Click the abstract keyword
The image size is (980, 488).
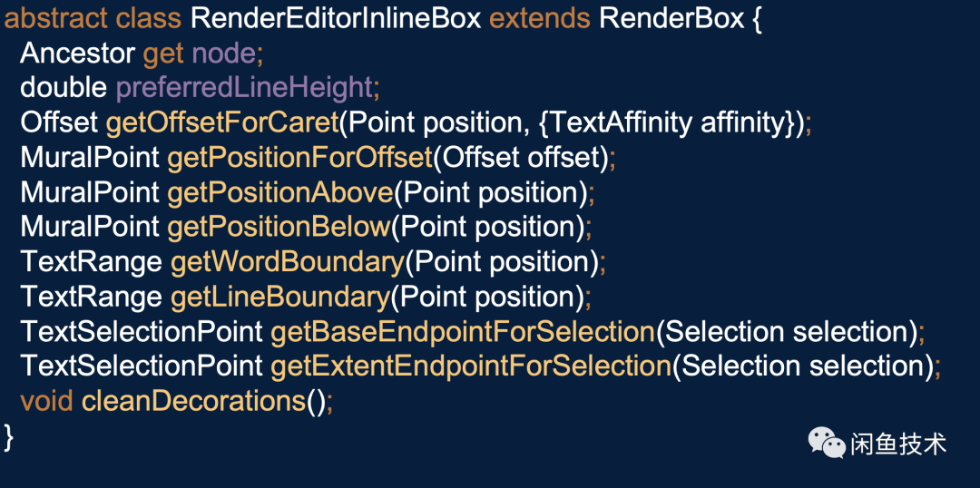pos(55,19)
